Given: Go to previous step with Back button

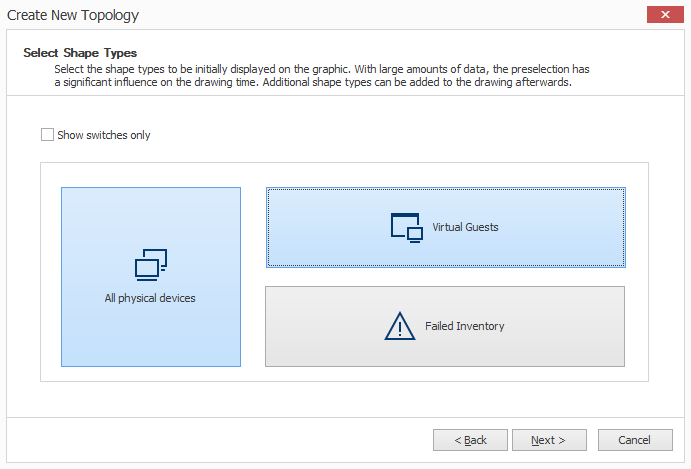Looking at the screenshot, I should (470, 440).
